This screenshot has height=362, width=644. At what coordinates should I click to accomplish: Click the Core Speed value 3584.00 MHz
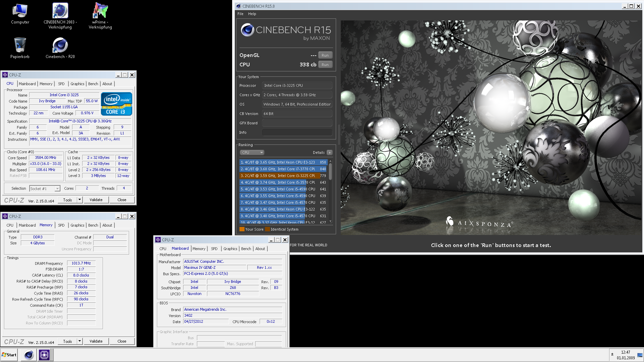(x=46, y=158)
